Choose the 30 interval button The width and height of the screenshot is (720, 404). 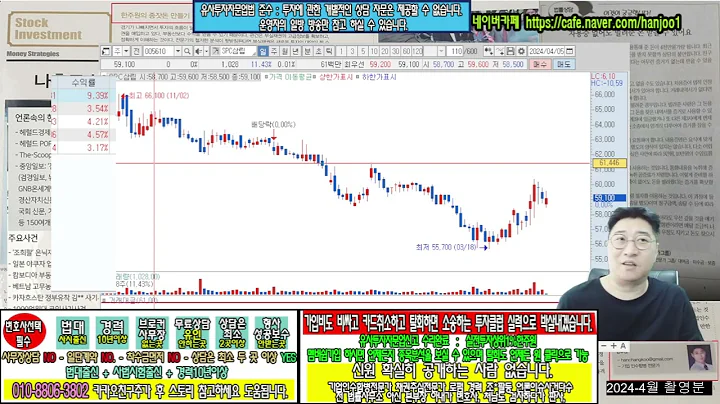[x=395, y=51]
